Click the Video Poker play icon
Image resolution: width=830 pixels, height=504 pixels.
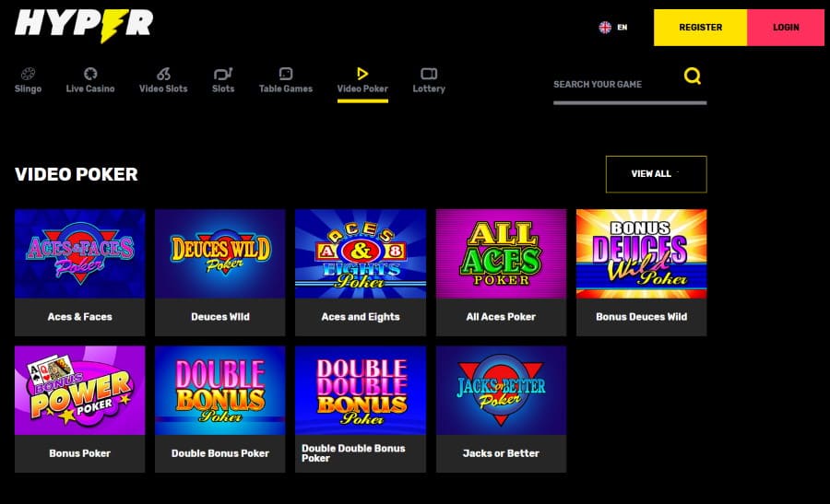pos(362,74)
